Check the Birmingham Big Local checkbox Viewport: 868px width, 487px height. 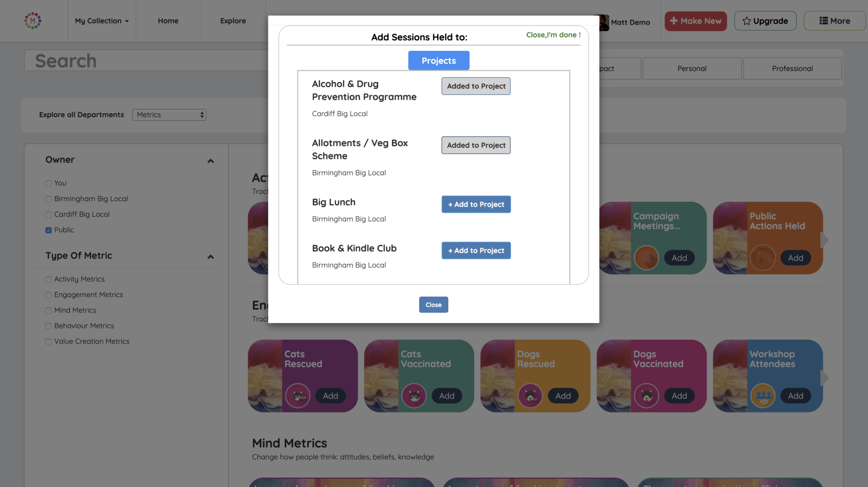point(49,199)
